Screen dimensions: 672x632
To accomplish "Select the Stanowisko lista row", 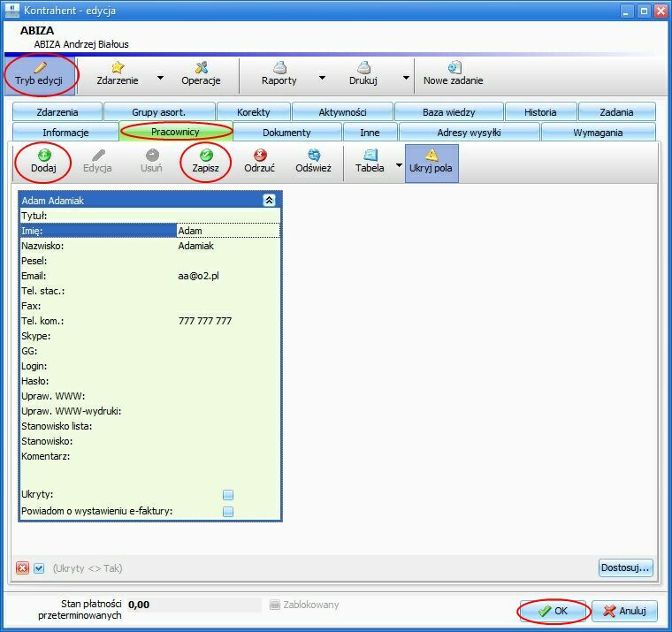I will click(150, 426).
